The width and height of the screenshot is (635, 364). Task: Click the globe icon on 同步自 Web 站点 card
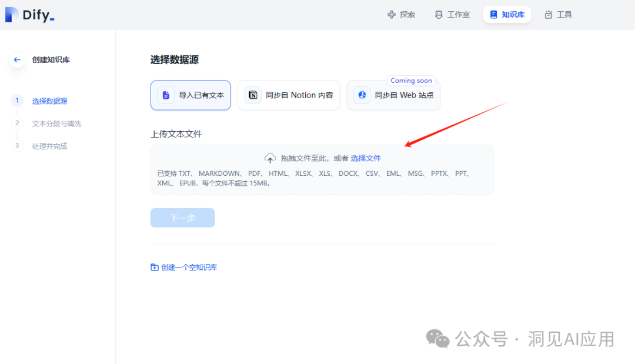(362, 95)
